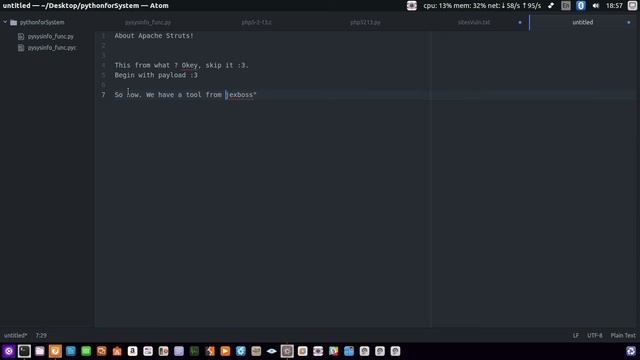Open pysysinfo_func.pyc in the tree view
Image resolution: width=640 pixels, height=360 pixels.
click(52, 48)
